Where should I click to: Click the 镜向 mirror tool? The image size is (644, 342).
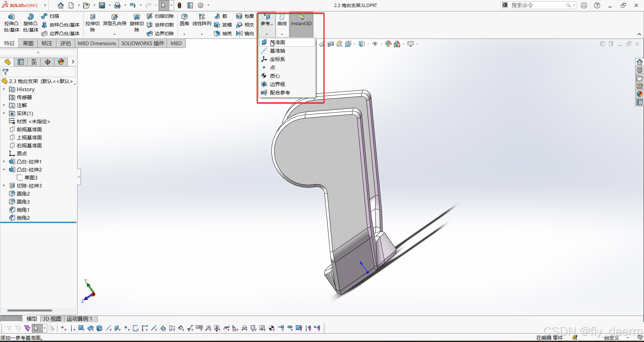pos(245,33)
